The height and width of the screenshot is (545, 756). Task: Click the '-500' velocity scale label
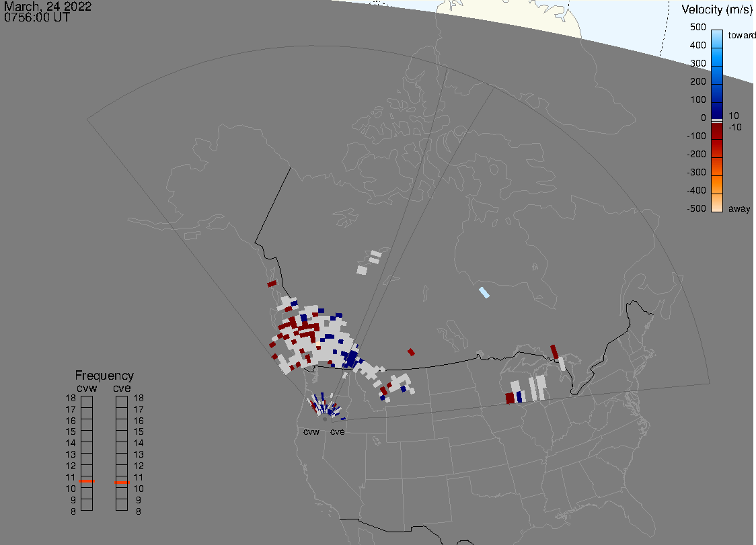point(696,208)
